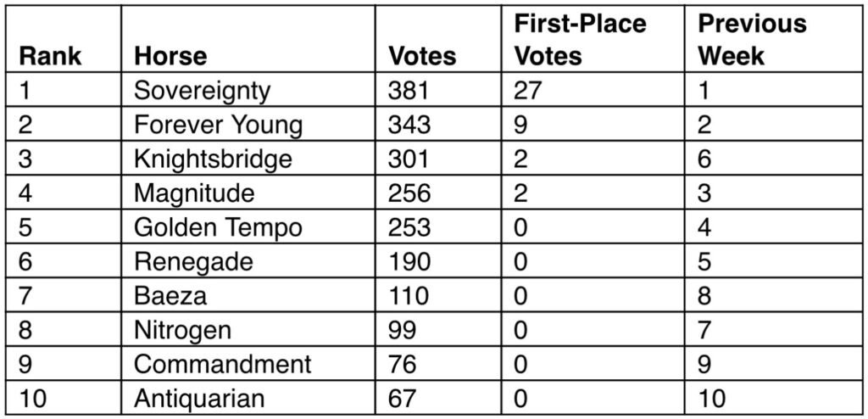Screen dimensions: 868x419
Task: Select the Baeza horse cell
Action: (248, 295)
